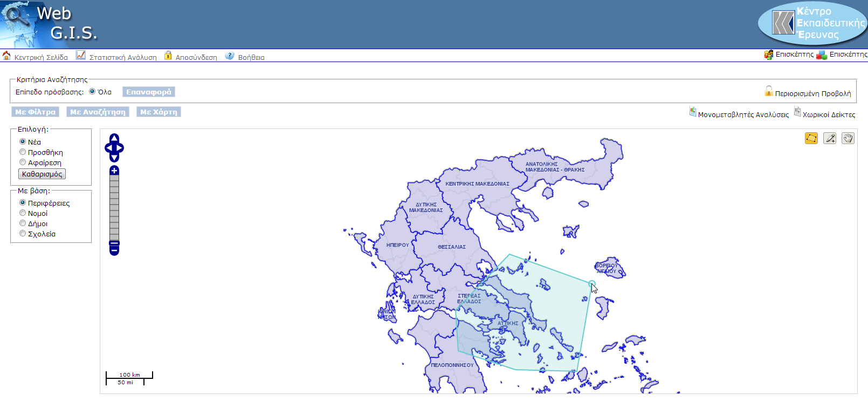Screen dimensions: 868x401
Task: Open the Βοήθεια menu item
Action: [251, 57]
